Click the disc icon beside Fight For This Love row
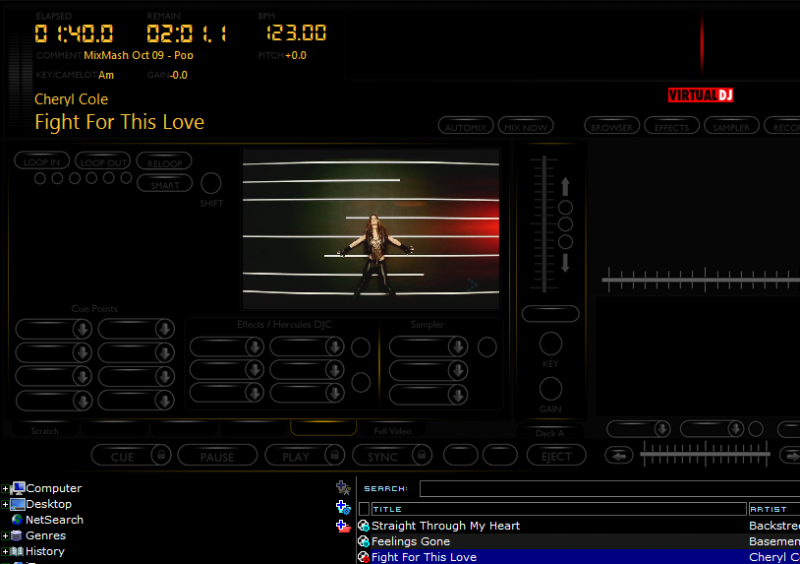 click(x=363, y=557)
